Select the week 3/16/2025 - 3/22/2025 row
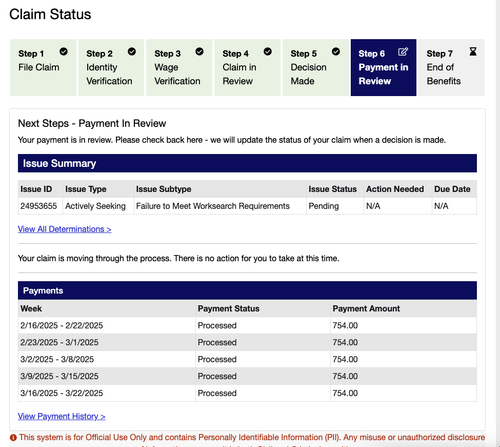This screenshot has width=500, height=447. (247, 393)
